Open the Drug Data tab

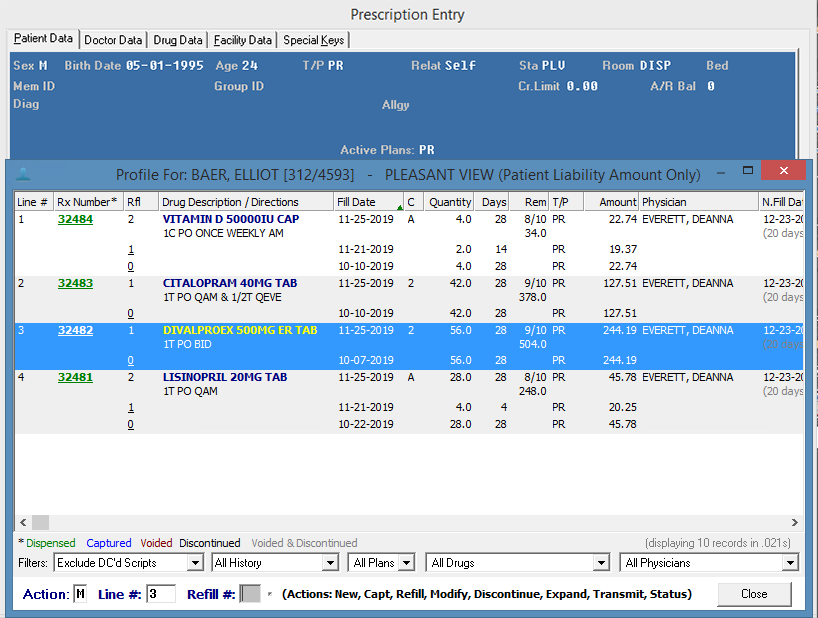(x=178, y=40)
